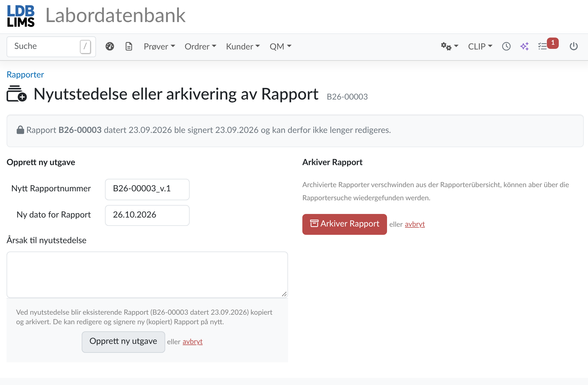Click avbryt next to Opprett ny utgave

point(193,341)
